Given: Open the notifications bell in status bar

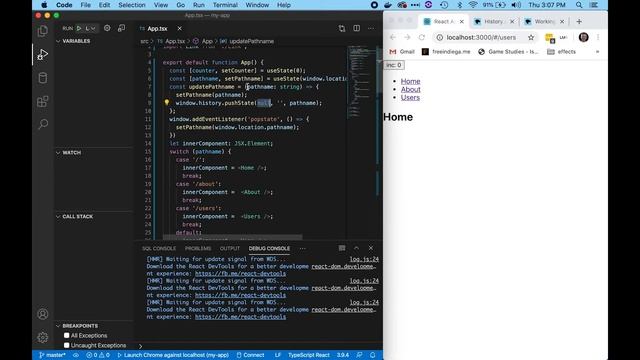Looking at the screenshot, I should (x=372, y=355).
